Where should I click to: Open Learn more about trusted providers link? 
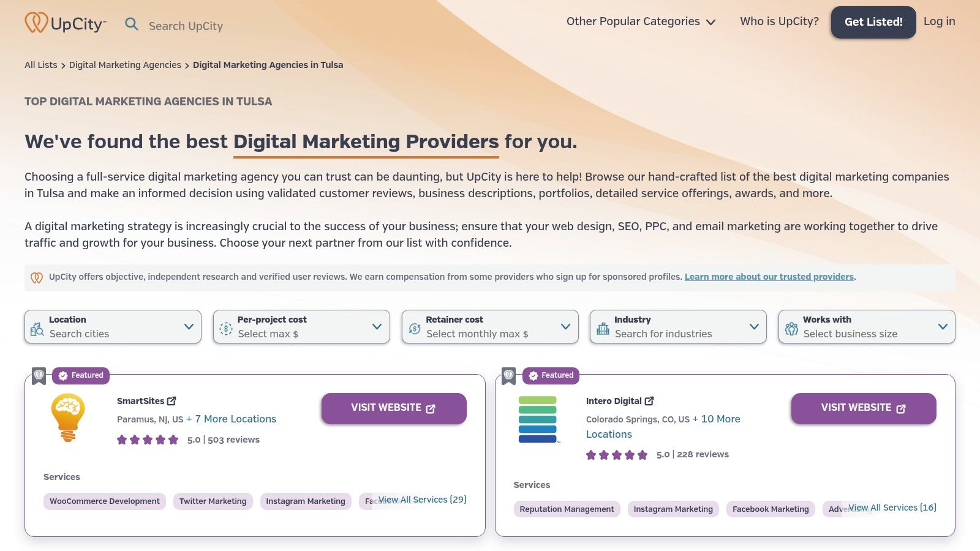pos(769,277)
